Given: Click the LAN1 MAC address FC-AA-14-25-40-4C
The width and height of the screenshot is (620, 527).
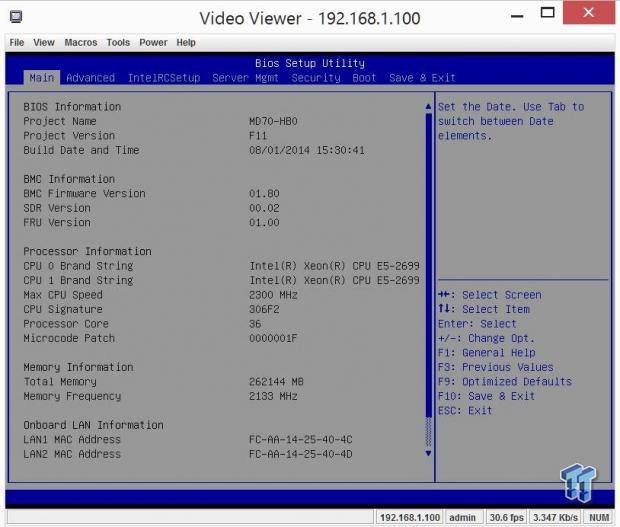Looking at the screenshot, I should pos(301,440).
